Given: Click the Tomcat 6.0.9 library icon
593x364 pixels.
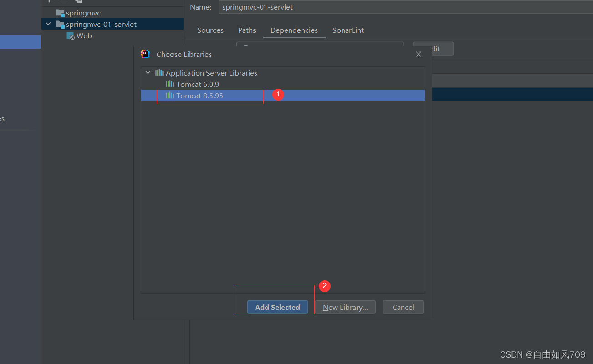Looking at the screenshot, I should (170, 84).
